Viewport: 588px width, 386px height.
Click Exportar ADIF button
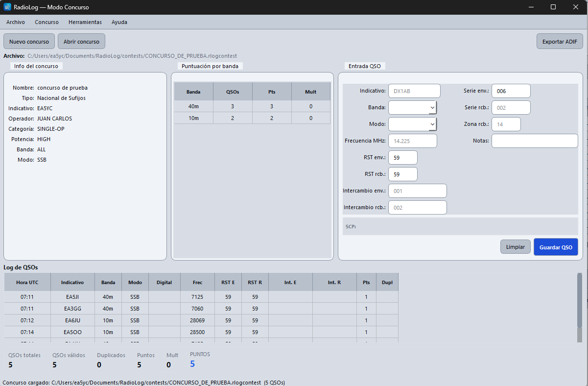click(x=560, y=42)
